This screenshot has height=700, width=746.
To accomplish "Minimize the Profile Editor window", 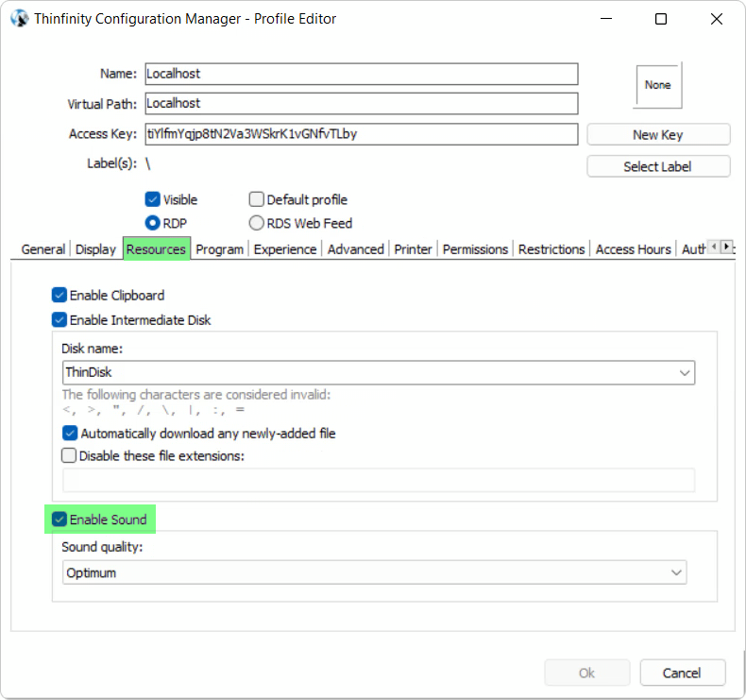I will (x=606, y=19).
